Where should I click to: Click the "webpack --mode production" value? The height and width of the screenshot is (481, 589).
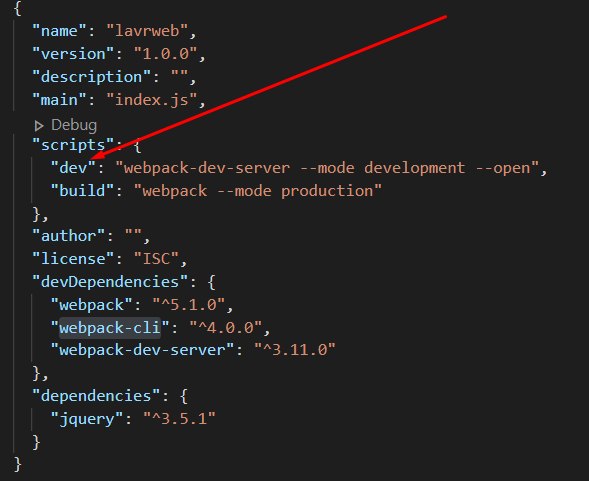click(257, 191)
